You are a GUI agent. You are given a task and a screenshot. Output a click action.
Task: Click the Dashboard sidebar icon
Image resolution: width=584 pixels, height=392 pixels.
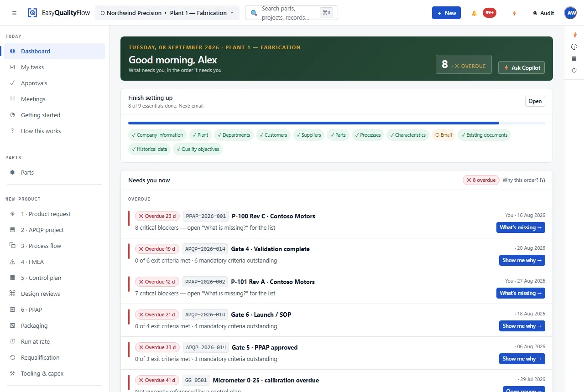click(x=12, y=52)
